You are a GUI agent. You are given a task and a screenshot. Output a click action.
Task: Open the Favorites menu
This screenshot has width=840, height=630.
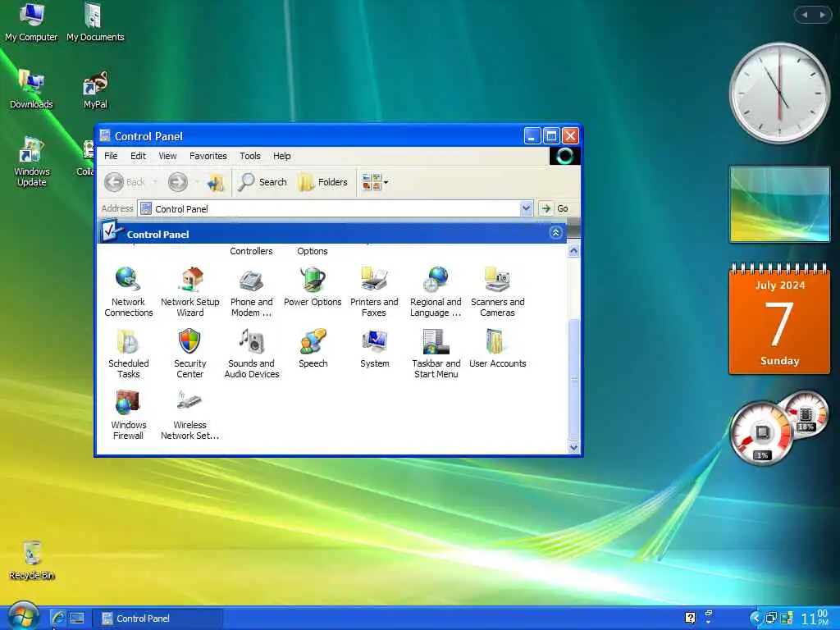coord(208,156)
